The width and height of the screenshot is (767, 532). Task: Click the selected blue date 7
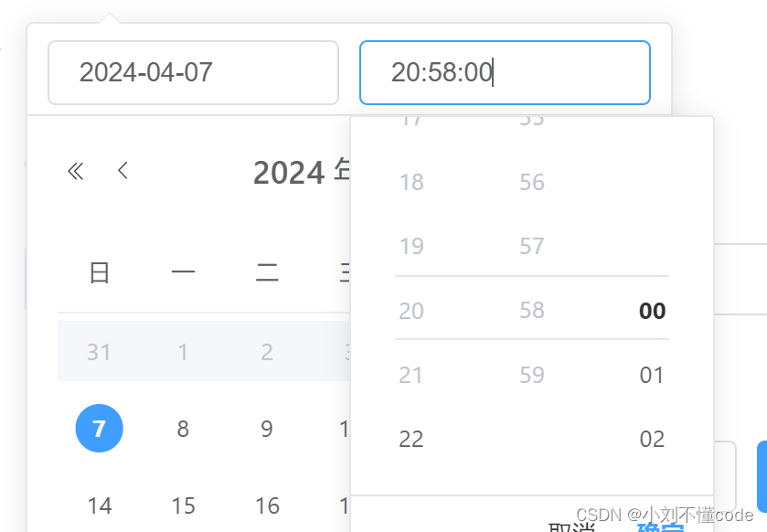point(99,428)
